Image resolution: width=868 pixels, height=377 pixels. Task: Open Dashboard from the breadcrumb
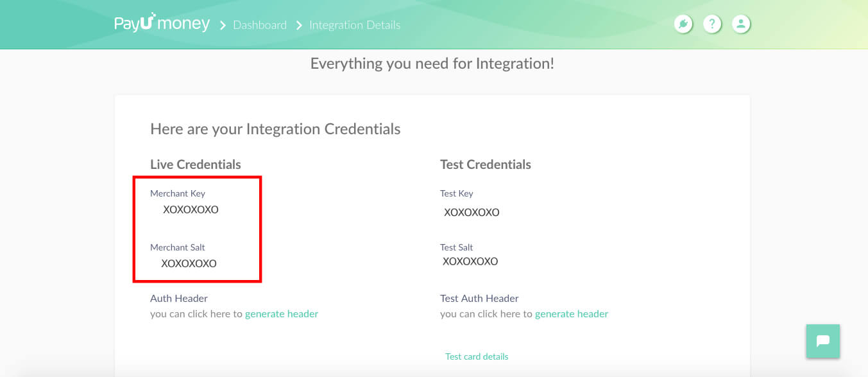pyautogui.click(x=260, y=25)
